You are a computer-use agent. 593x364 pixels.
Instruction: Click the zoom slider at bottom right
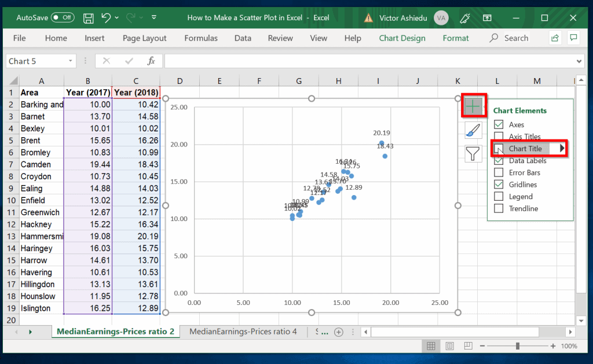(517, 345)
